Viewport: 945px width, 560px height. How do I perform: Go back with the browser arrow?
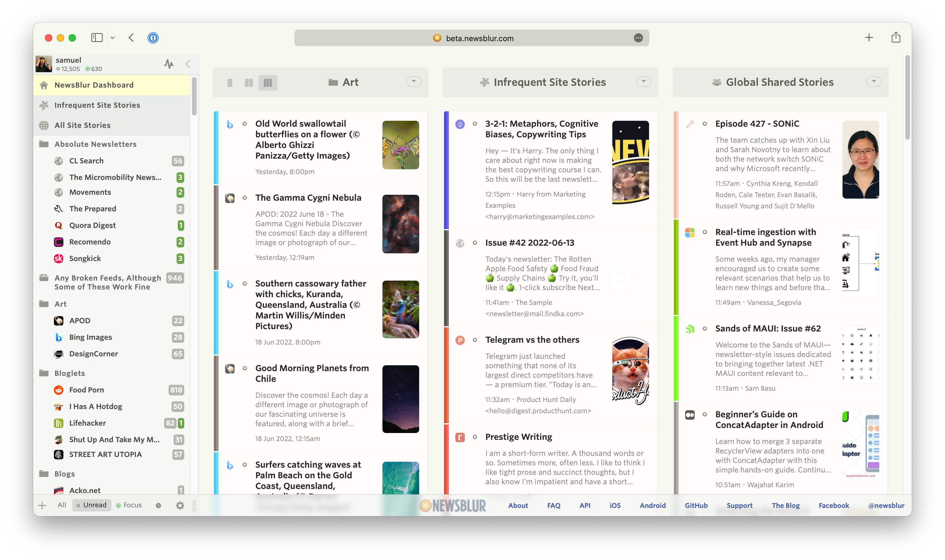131,38
